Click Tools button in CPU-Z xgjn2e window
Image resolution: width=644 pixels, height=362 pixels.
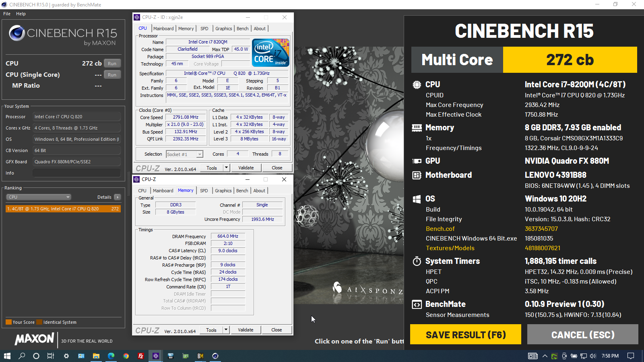[212, 168]
